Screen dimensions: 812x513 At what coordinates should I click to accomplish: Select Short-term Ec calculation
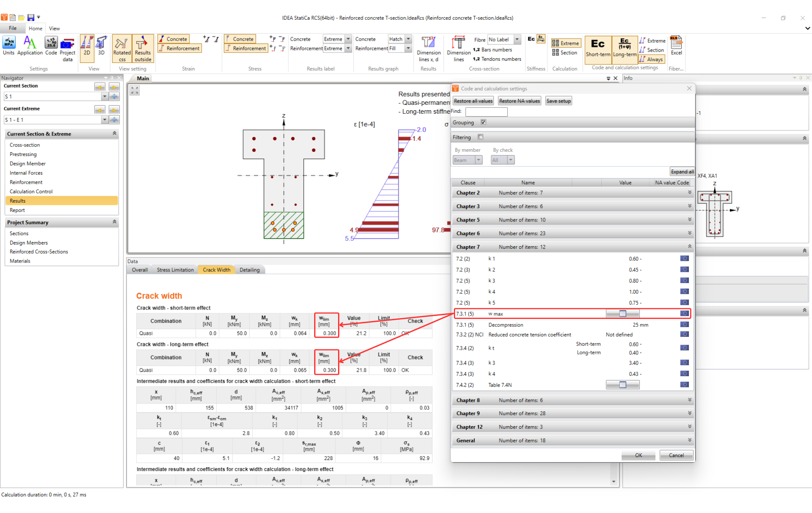coord(598,47)
